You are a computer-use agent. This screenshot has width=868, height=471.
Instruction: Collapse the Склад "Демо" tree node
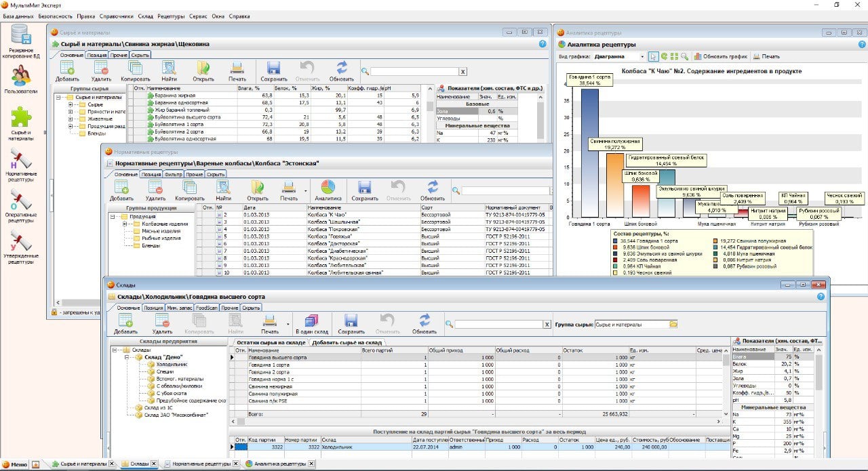click(127, 356)
